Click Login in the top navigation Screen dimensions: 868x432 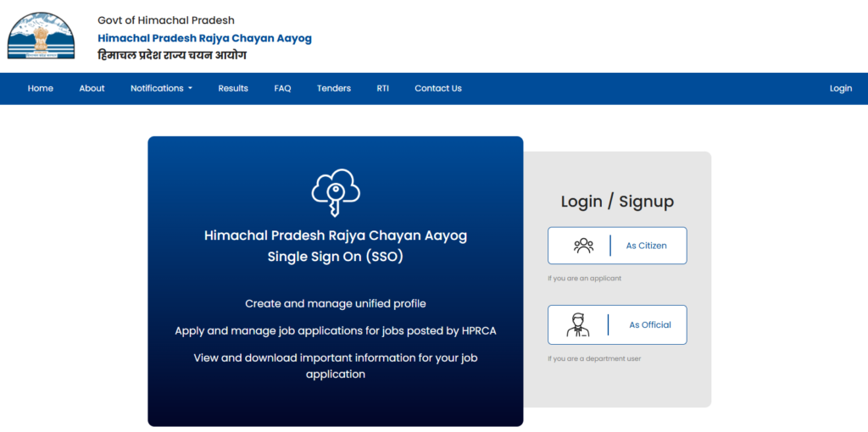click(x=840, y=88)
